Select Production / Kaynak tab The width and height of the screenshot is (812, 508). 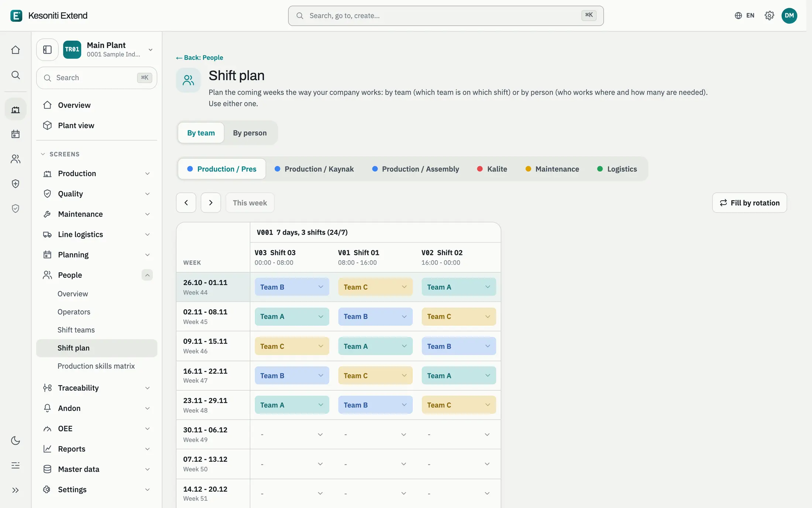(x=314, y=169)
